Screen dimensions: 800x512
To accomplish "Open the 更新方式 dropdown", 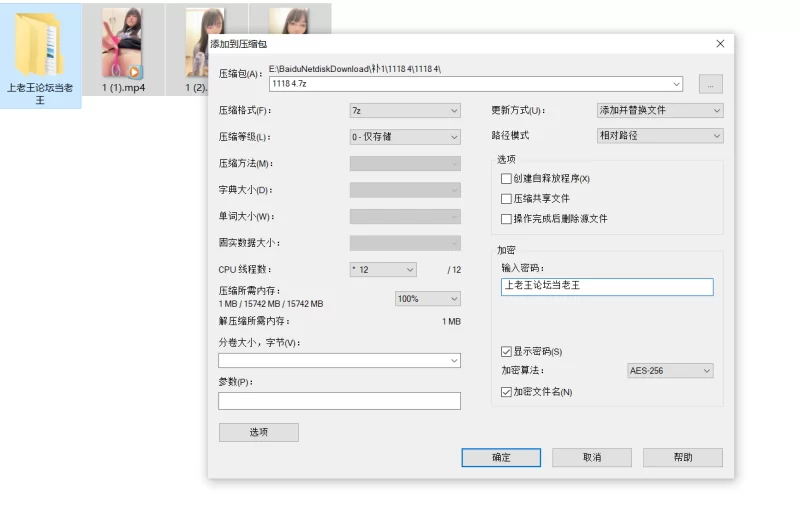I will pos(659,110).
